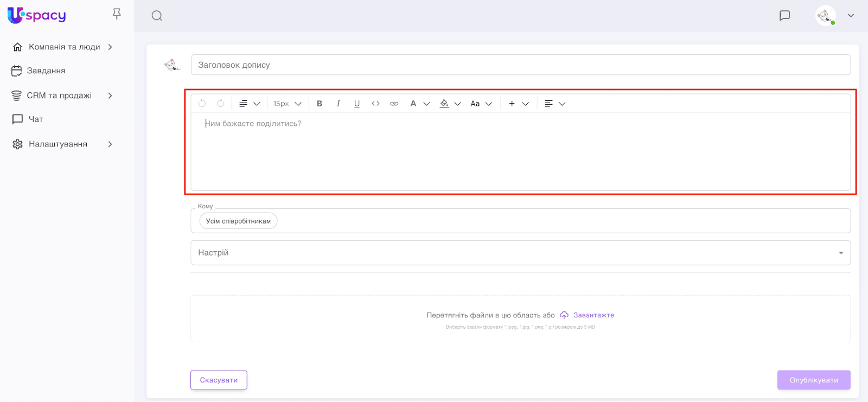Open the messages icon in the top bar
Viewport: 868px width, 402px height.
coord(784,16)
